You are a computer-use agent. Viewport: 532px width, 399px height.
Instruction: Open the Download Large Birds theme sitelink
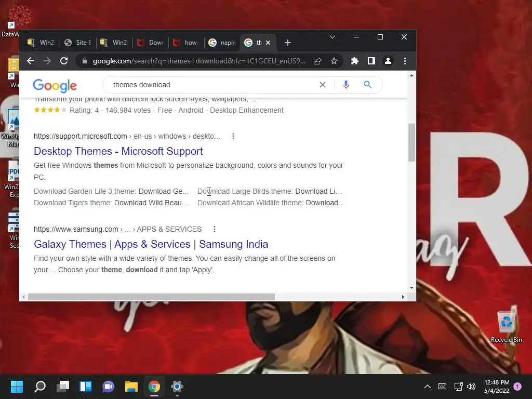[x=270, y=191]
